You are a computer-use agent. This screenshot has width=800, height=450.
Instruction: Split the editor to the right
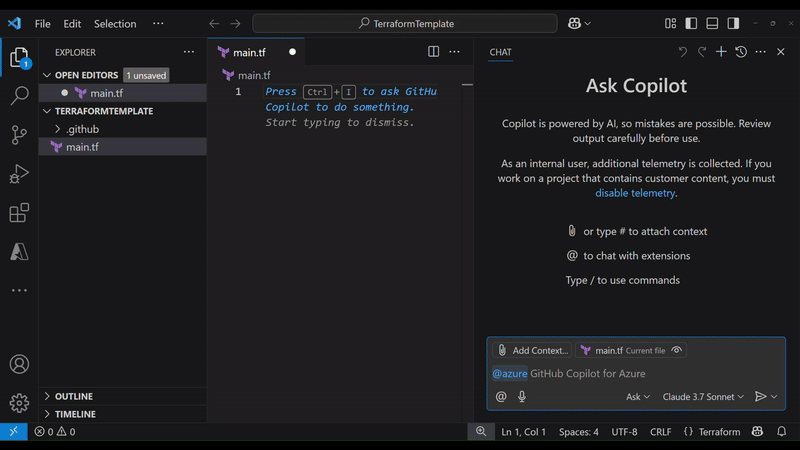point(433,52)
